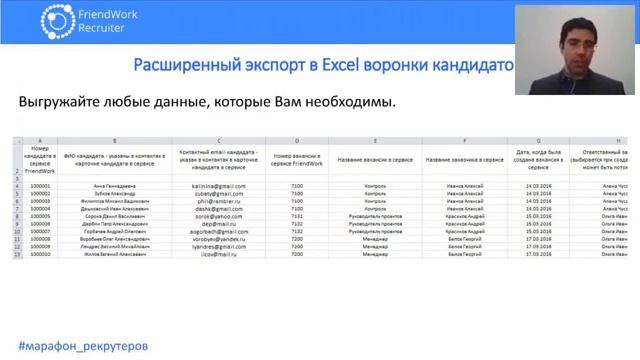Viewport: 640px width, 360px height.
Task: Select spreadsheet column header A
Action: 40,140
